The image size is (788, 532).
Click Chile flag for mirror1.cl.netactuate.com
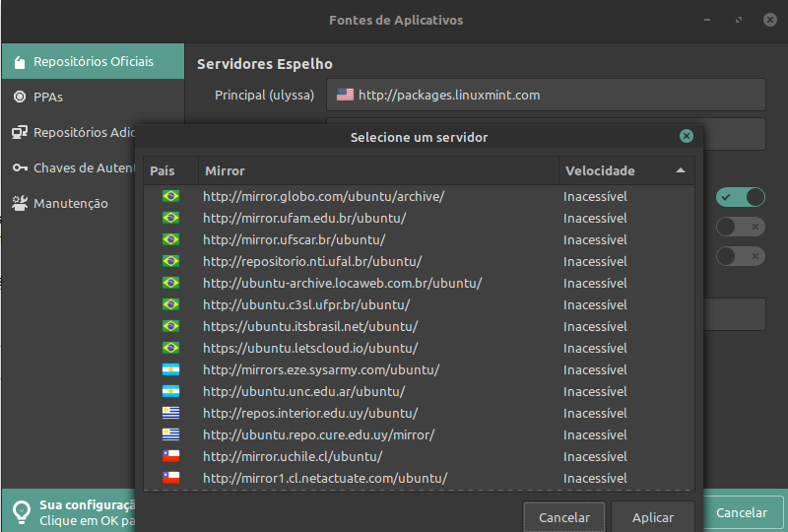[x=170, y=478]
